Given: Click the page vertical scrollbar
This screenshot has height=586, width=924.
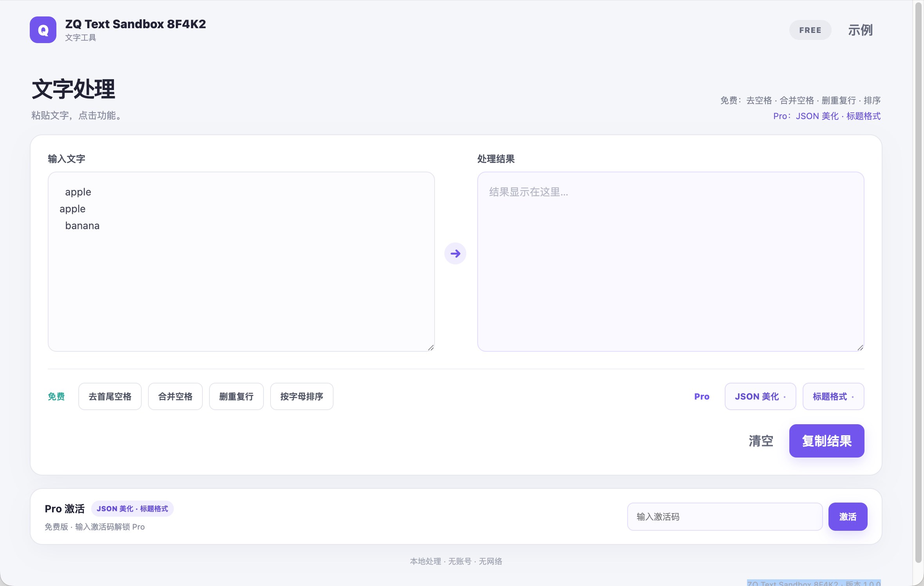Looking at the screenshot, I should tap(918, 282).
